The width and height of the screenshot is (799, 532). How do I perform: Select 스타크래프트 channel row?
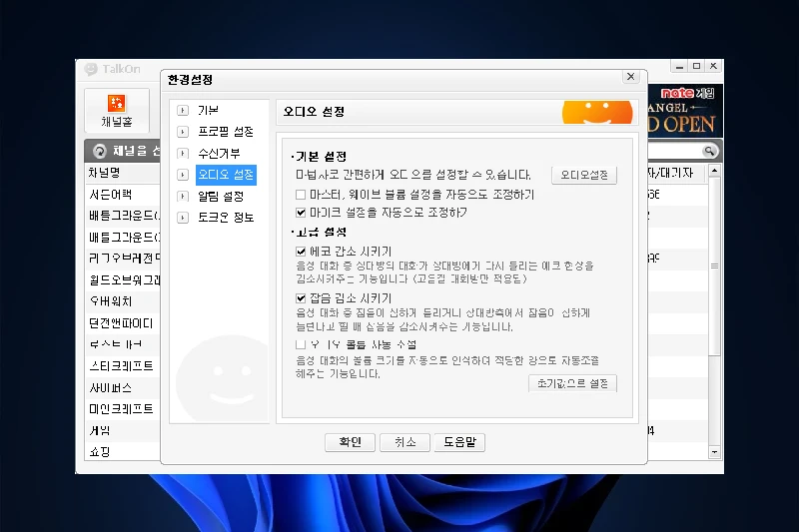pos(122,366)
